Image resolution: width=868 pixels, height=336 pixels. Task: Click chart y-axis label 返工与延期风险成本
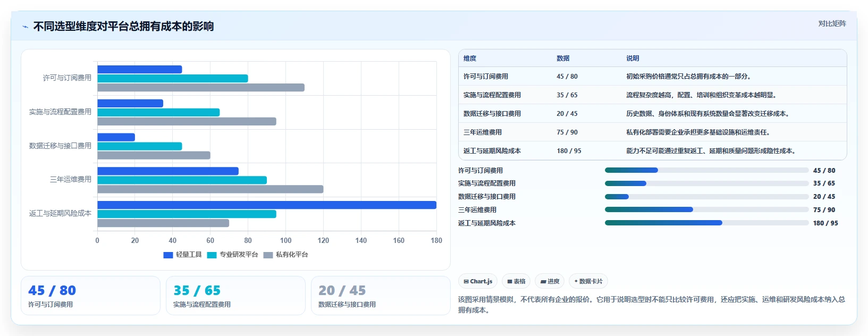point(60,213)
